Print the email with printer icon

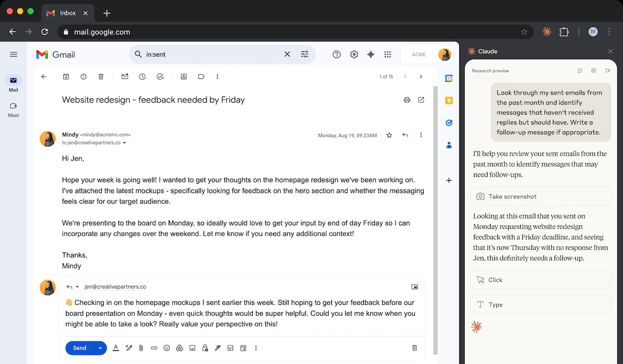pos(407,100)
